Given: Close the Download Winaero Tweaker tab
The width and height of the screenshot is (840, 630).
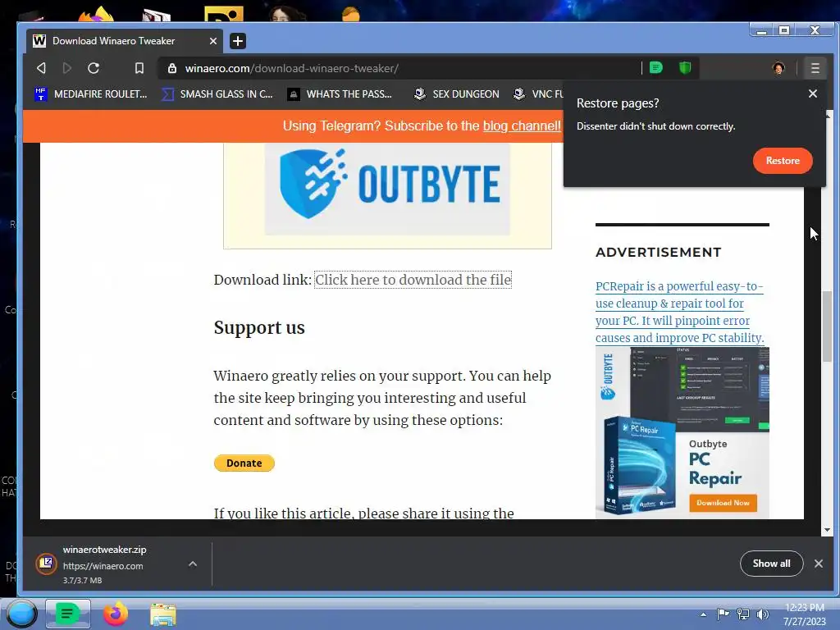Looking at the screenshot, I should [213, 41].
